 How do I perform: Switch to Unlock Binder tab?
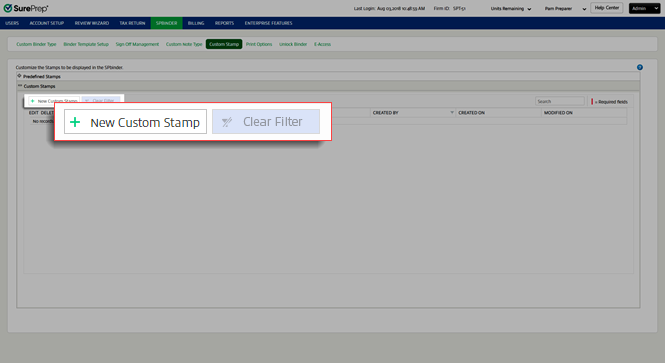tap(293, 44)
